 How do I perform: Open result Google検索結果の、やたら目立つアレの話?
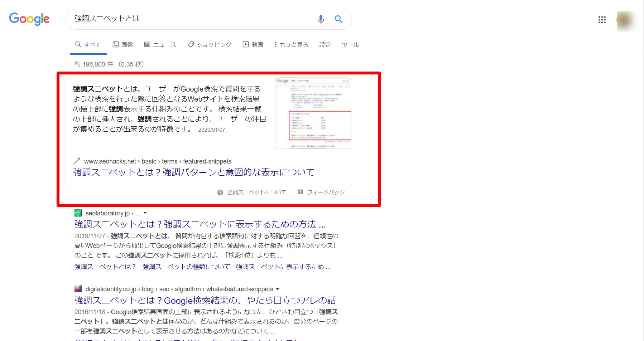pyautogui.click(x=205, y=301)
